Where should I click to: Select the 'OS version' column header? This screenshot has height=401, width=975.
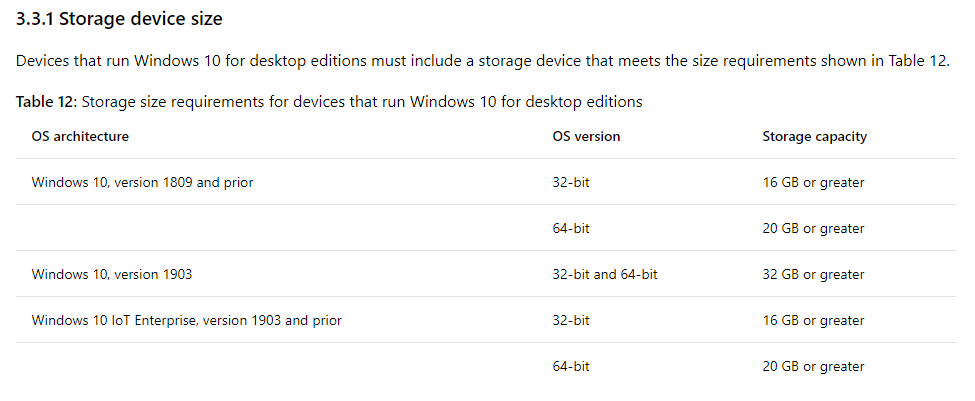click(x=586, y=136)
